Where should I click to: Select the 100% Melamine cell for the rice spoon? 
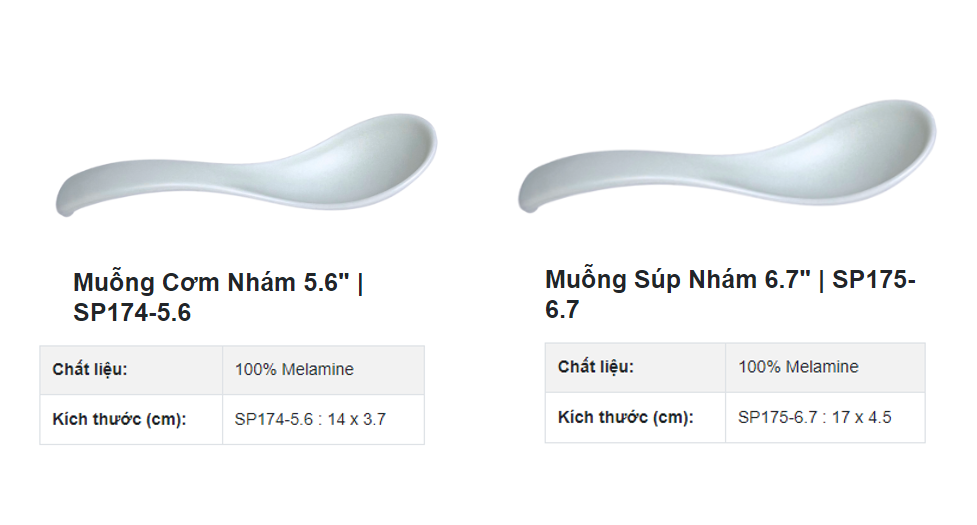[294, 369]
